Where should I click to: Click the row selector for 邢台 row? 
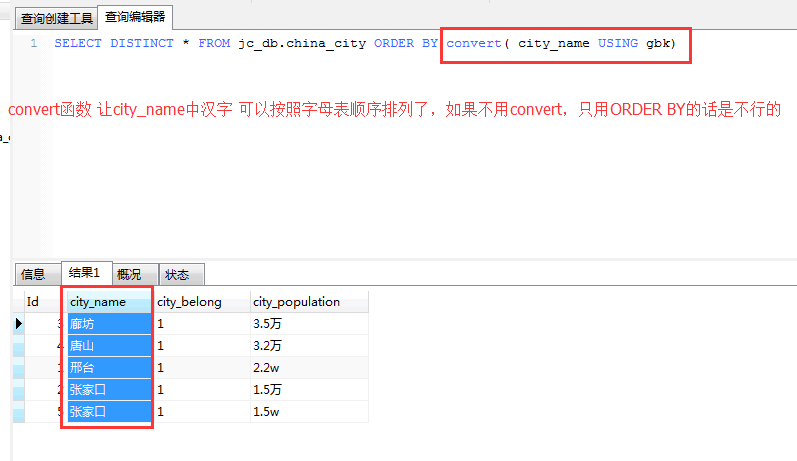pos(19,367)
